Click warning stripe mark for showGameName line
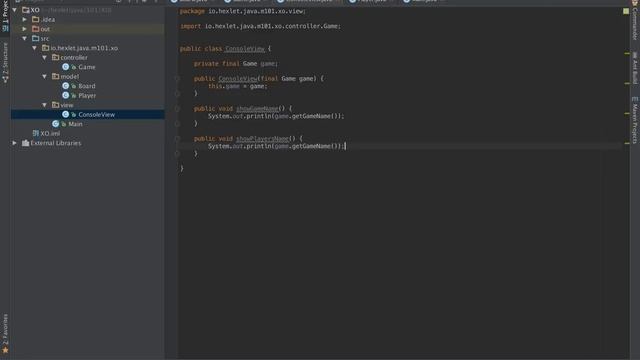Image resolution: width=640 pixels, height=360 pixels. tap(627, 113)
